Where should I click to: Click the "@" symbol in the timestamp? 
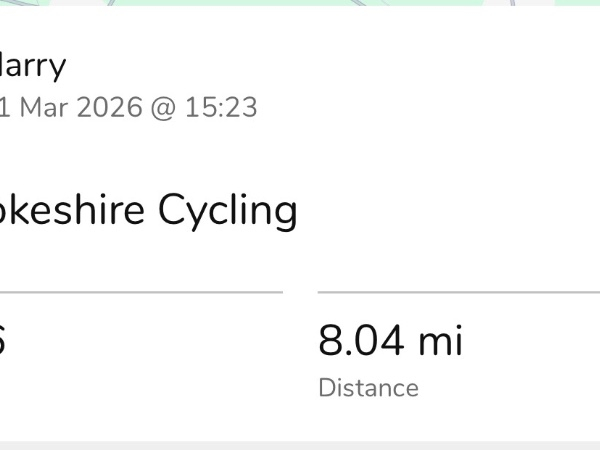coord(163,108)
